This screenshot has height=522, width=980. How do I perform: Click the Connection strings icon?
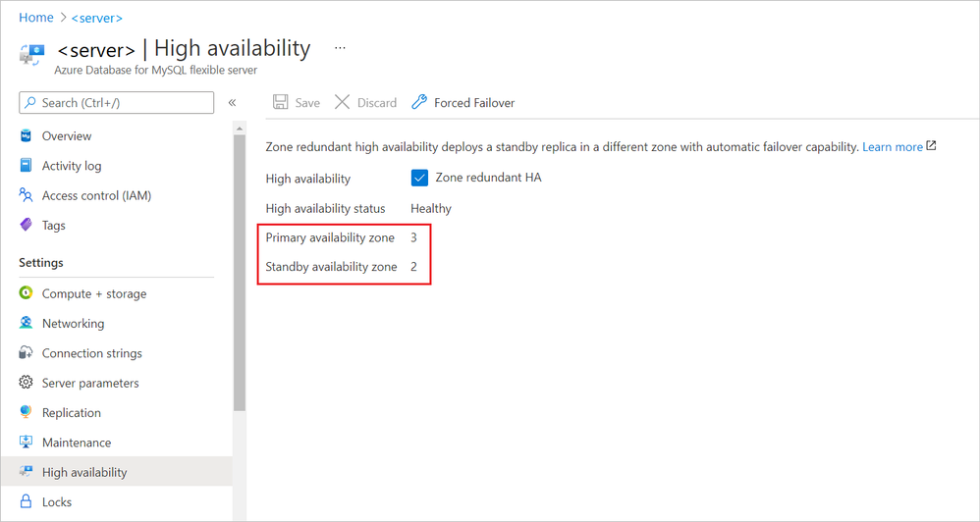[27, 353]
